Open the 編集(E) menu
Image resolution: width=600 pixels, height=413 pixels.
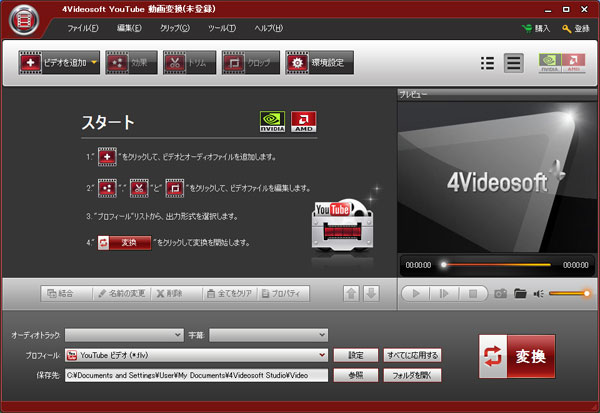(129, 28)
